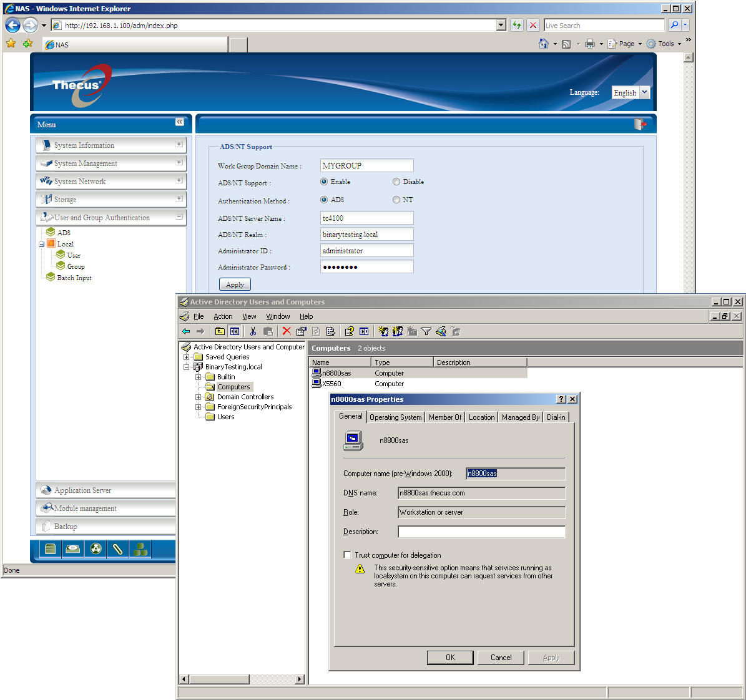This screenshot has height=700, width=746.
Task: Refresh the Computers list
Action: (316, 331)
